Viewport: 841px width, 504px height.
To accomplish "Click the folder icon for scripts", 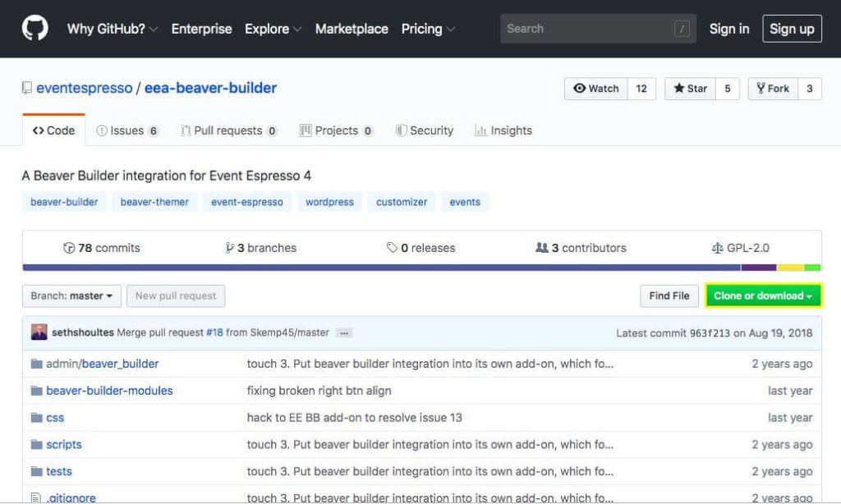I will (36, 444).
